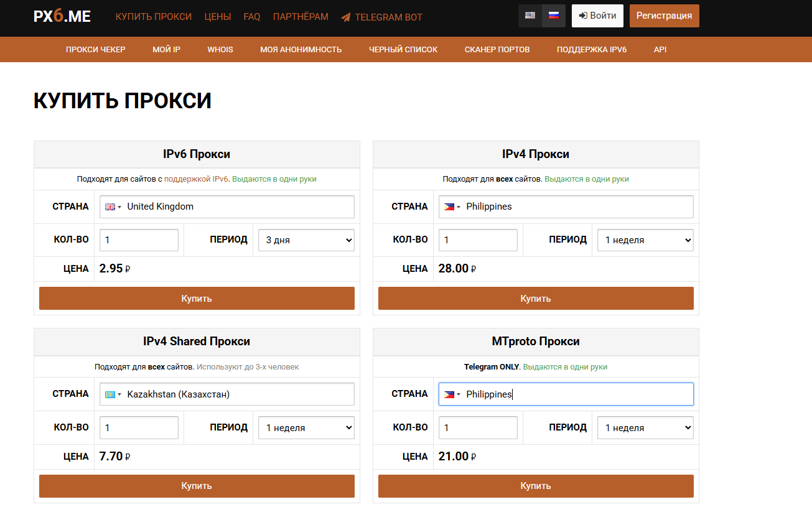Click IPv6 Прокси КОЛ-ВО quantity field
Screen dimensions: 812x507
(x=139, y=240)
